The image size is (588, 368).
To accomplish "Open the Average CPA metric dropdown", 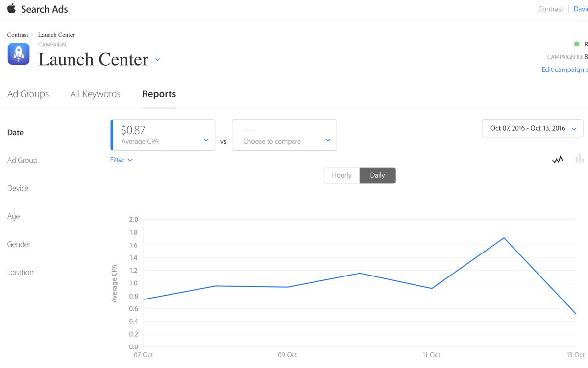I will (x=163, y=135).
